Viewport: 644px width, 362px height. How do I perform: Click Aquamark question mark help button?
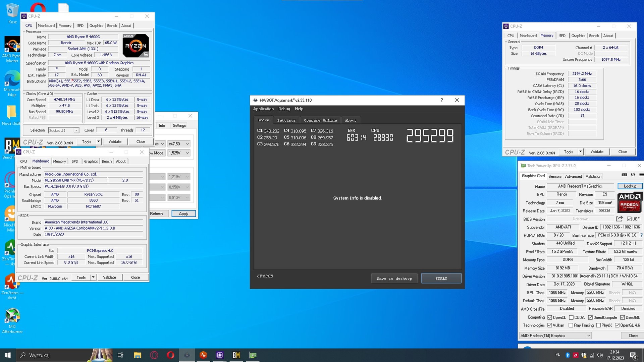click(442, 100)
